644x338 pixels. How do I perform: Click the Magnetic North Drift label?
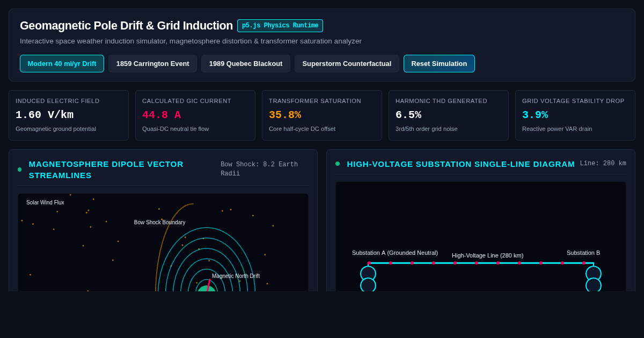pyautogui.click(x=236, y=276)
